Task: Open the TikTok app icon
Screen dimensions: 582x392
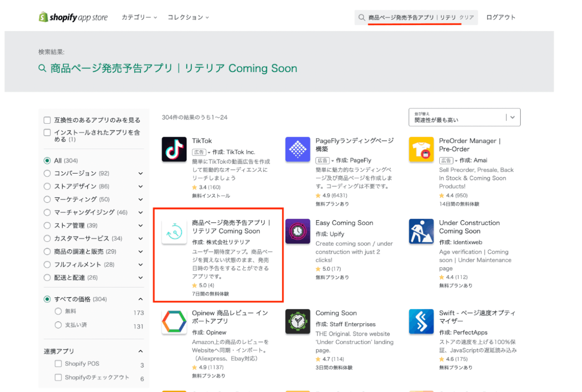Action: point(174,149)
